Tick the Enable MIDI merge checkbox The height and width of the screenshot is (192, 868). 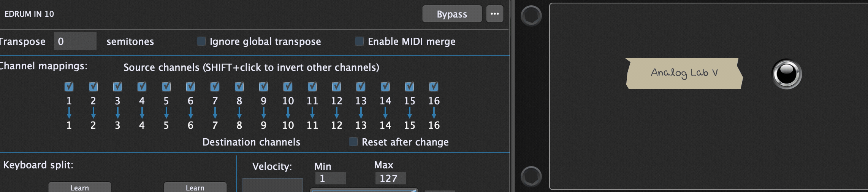coord(359,41)
